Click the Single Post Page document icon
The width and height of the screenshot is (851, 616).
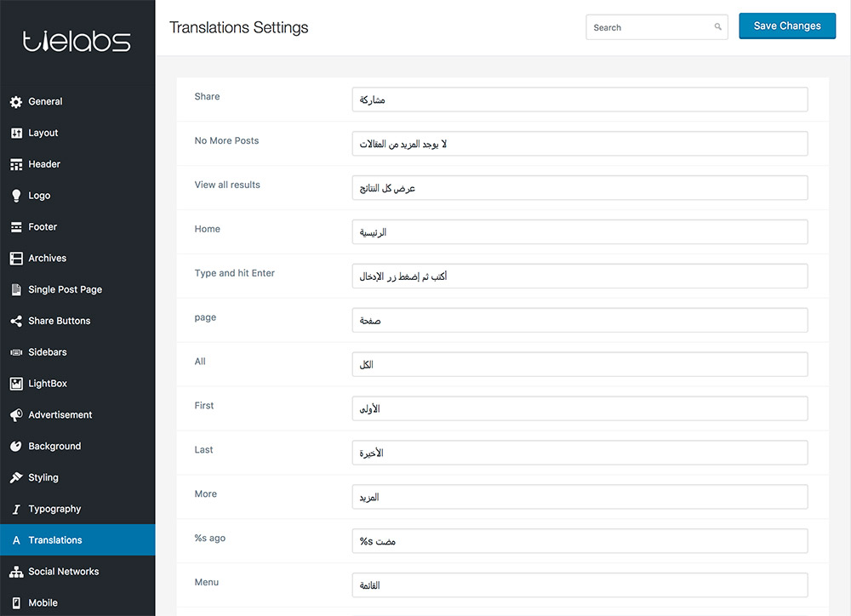[16, 290]
